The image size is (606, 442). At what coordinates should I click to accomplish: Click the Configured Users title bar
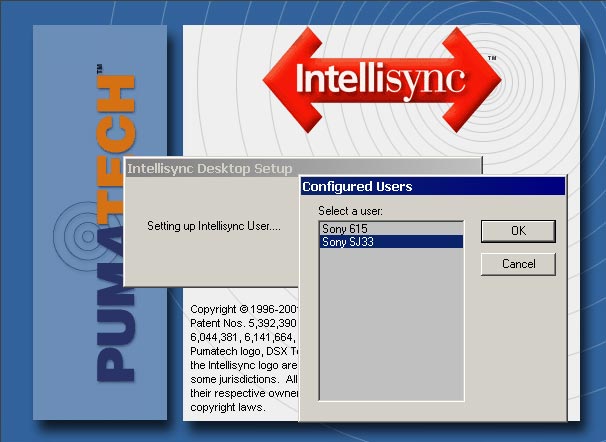433,187
